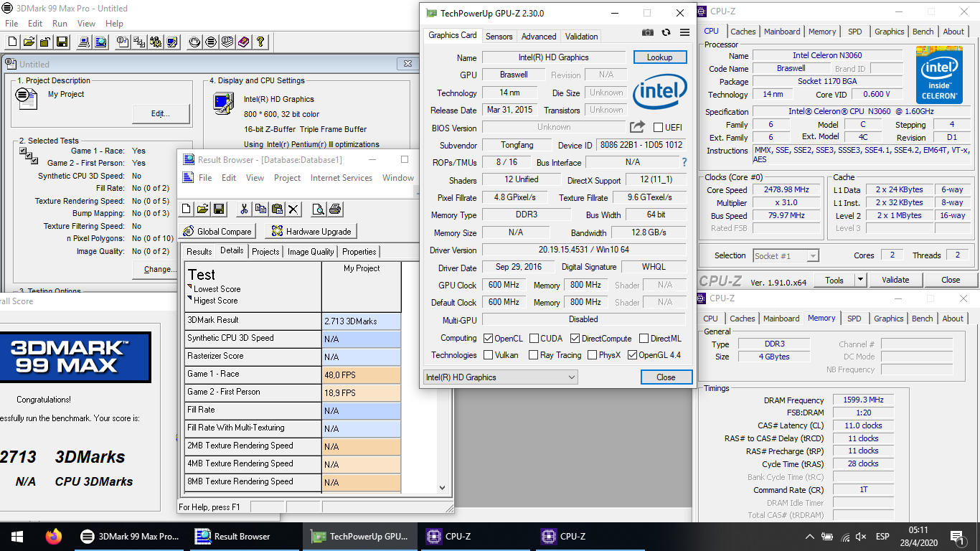This screenshot has width=980, height=551.
Task: Click the Validate button in CPU-Z
Action: point(895,280)
